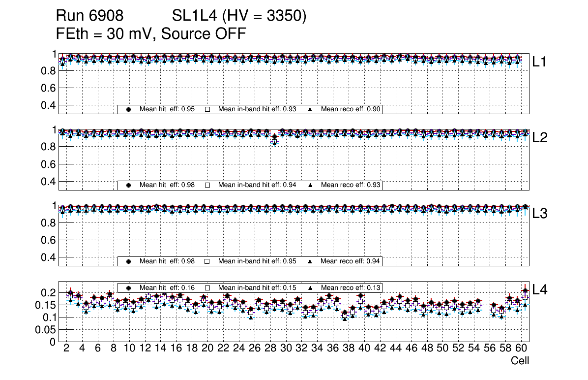The height and width of the screenshot is (380, 588).
Task: Click the 'Run 6908' title text
Action: tap(89, 17)
